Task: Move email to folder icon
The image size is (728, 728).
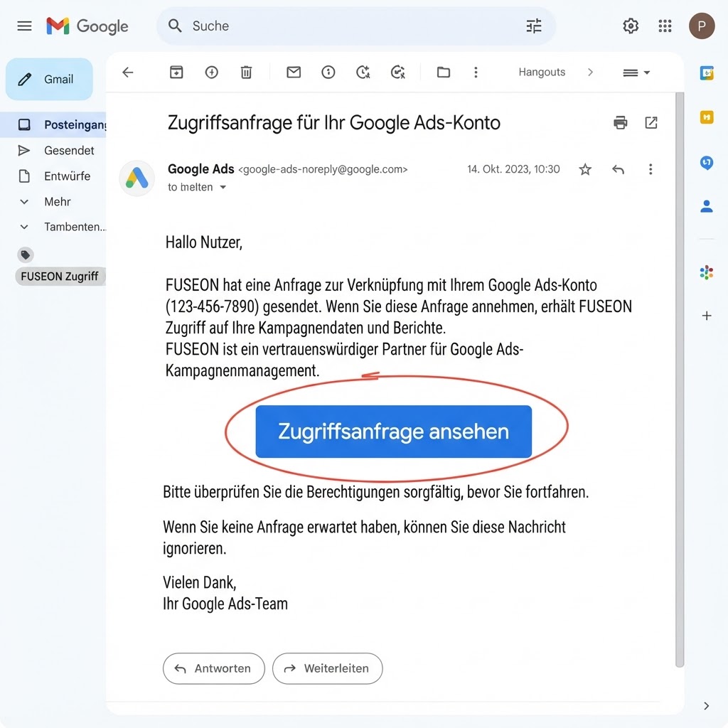Action: (444, 72)
